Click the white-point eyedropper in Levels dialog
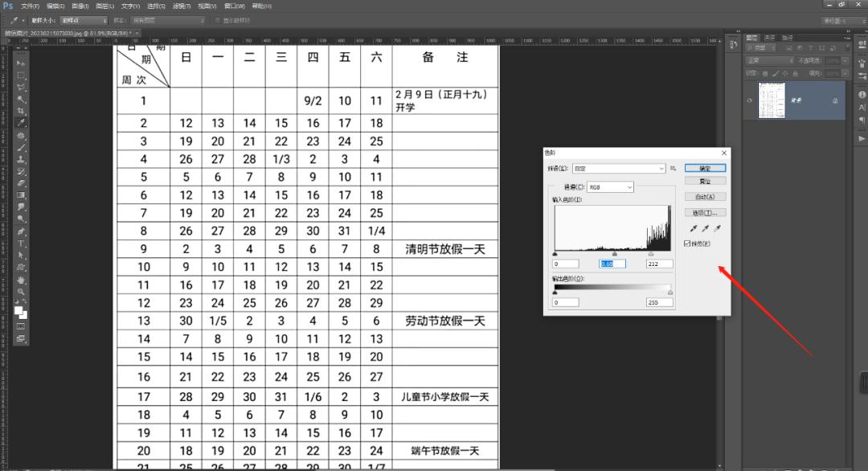Viewport: 868px width, 471px height. pos(717,227)
